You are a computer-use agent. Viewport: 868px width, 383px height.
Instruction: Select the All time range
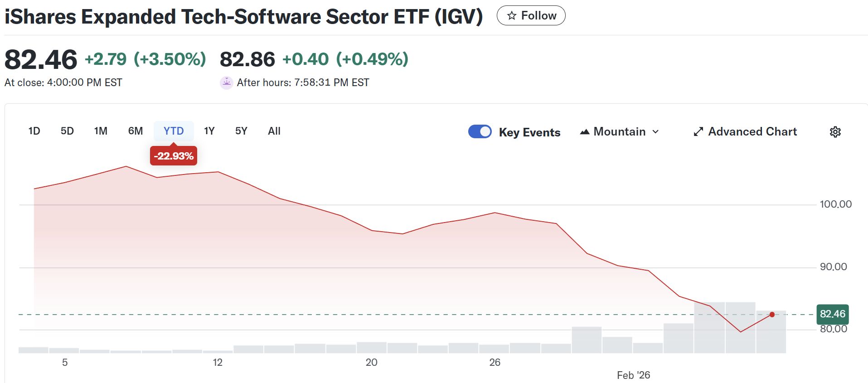coord(274,131)
